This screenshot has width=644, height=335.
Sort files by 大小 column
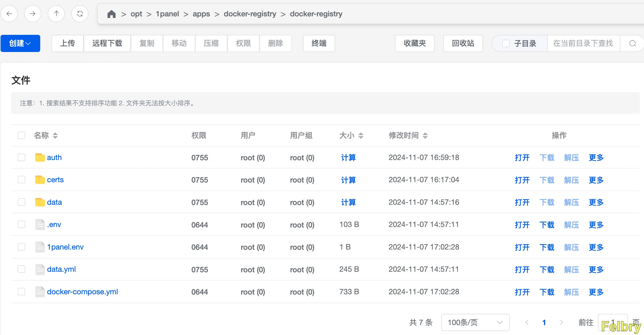pos(361,136)
